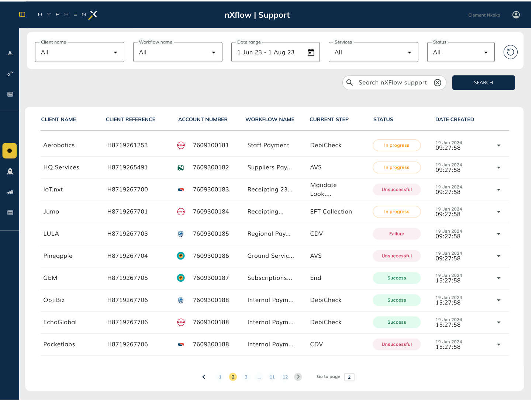Go to page 12
The width and height of the screenshot is (532, 400).
tap(285, 377)
